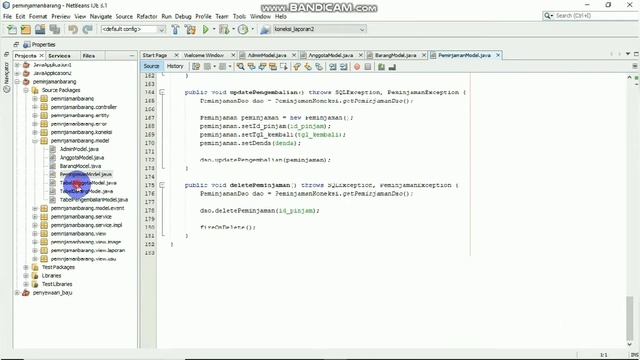Viewport: 640px width, 360px height.
Task: Click the Profile Project clock icon
Action: [x=243, y=29]
